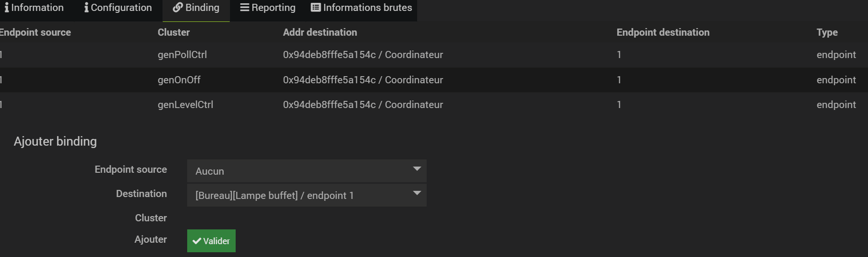The width and height of the screenshot is (868, 257).
Task: Expand the Destination dropdown
Action: pos(306,195)
